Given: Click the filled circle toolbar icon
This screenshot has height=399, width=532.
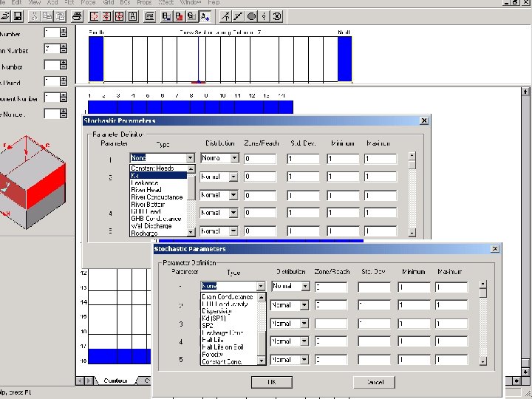Looking at the screenshot, I should (x=251, y=16).
